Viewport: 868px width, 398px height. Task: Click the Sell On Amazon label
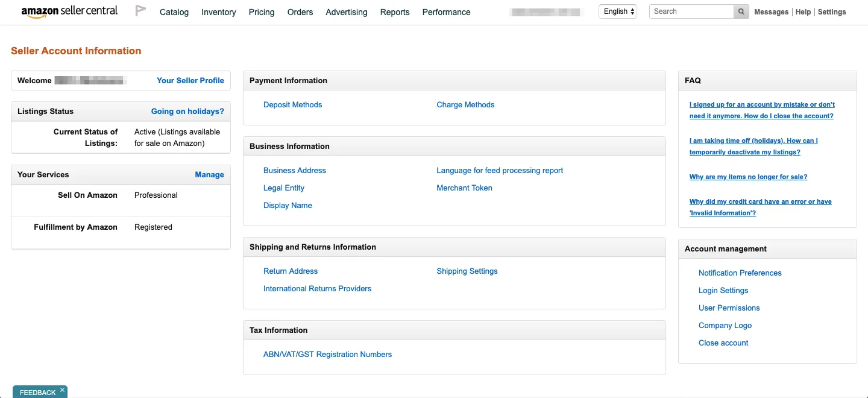coord(87,195)
